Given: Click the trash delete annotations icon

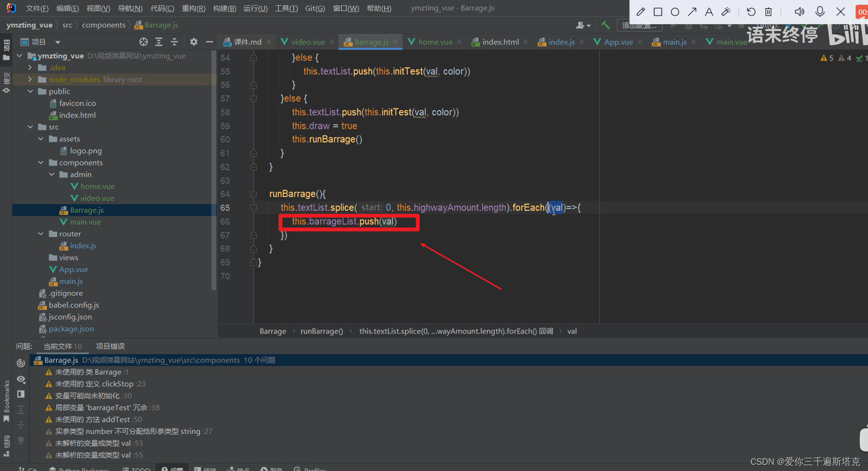Looking at the screenshot, I should pos(769,12).
